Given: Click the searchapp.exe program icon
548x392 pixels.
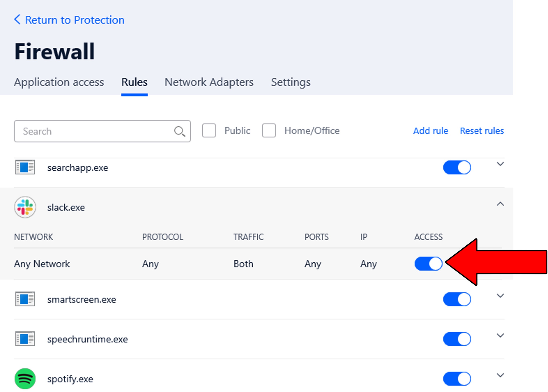Looking at the screenshot, I should pyautogui.click(x=25, y=167).
